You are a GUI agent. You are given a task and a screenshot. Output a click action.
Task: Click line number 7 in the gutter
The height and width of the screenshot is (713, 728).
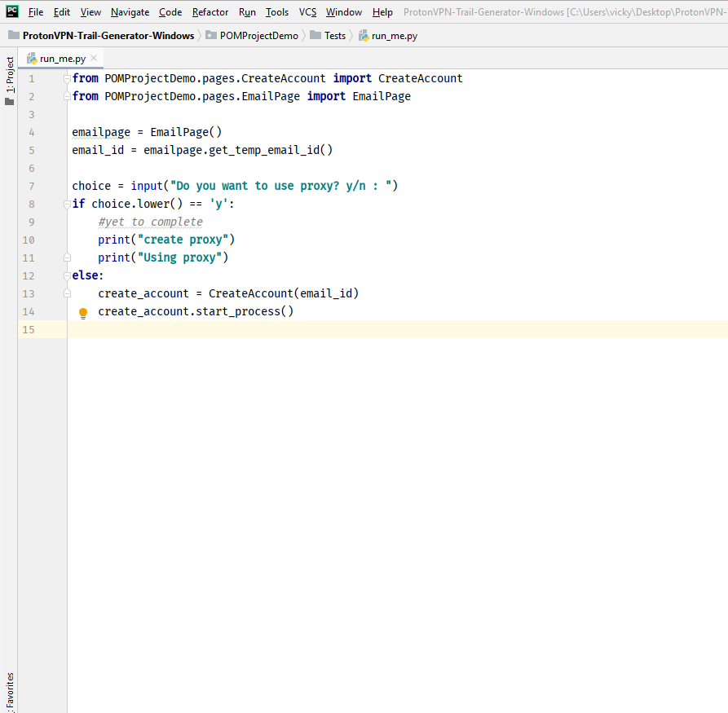pyautogui.click(x=31, y=186)
